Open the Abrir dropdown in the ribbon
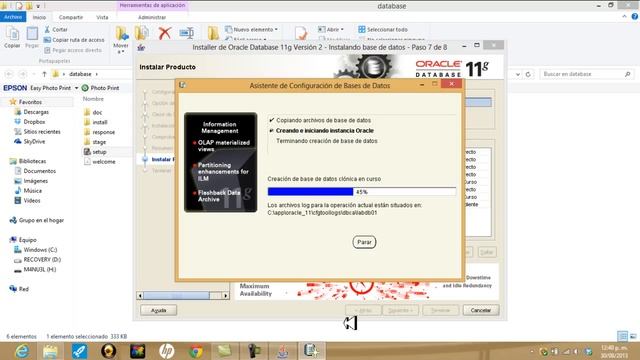 click(331, 29)
